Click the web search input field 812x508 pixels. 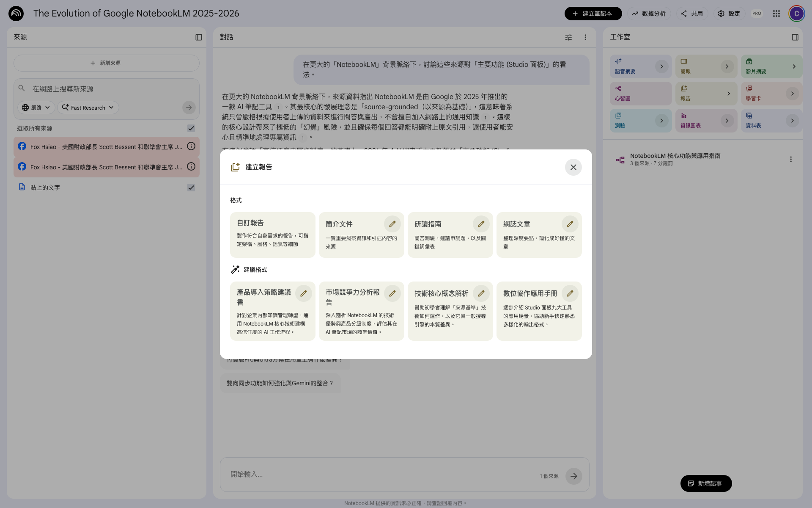tap(106, 89)
